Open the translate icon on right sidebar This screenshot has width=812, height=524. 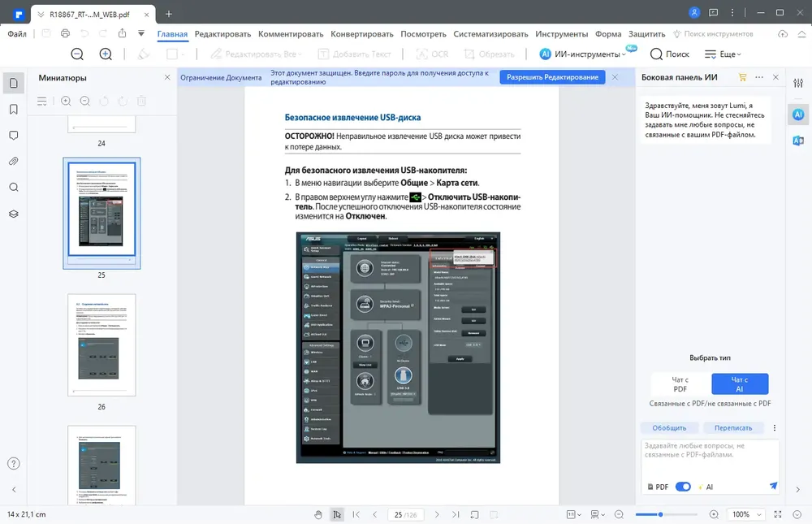pyautogui.click(x=798, y=141)
